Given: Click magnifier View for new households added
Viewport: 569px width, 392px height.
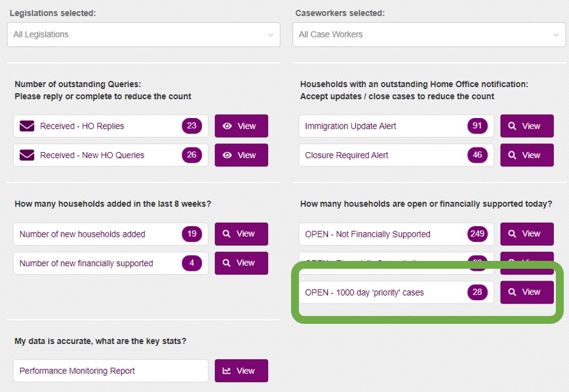Looking at the screenshot, I should pyautogui.click(x=241, y=234).
